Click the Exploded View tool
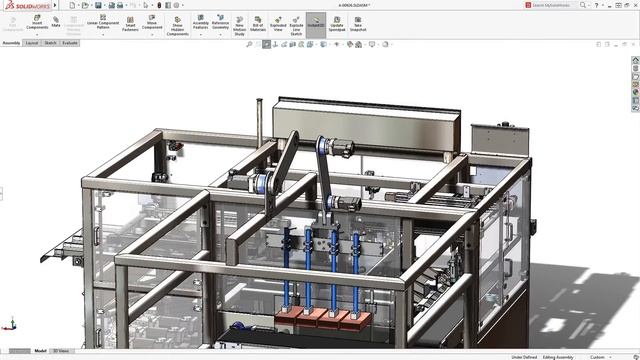The image size is (640, 360). 278,24
